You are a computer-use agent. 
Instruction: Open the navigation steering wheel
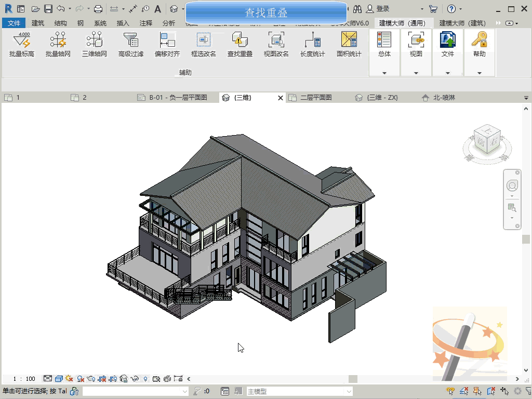pos(512,185)
